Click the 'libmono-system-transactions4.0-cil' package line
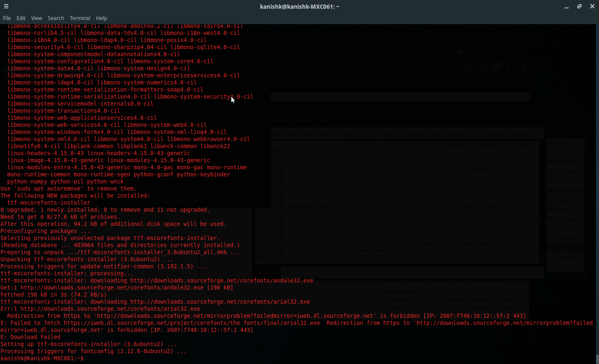This screenshot has height=364, width=599. (x=64, y=111)
